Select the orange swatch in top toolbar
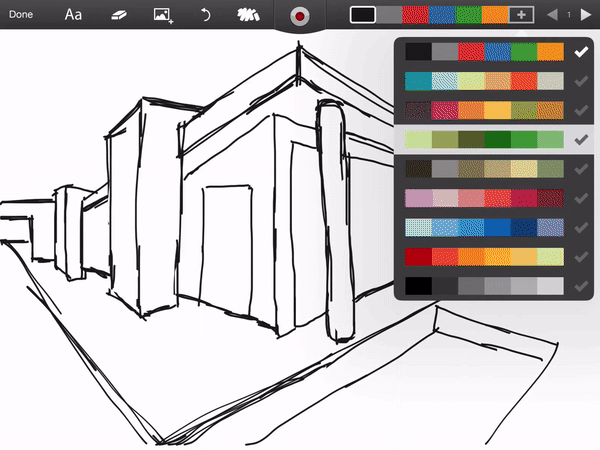 (495, 15)
